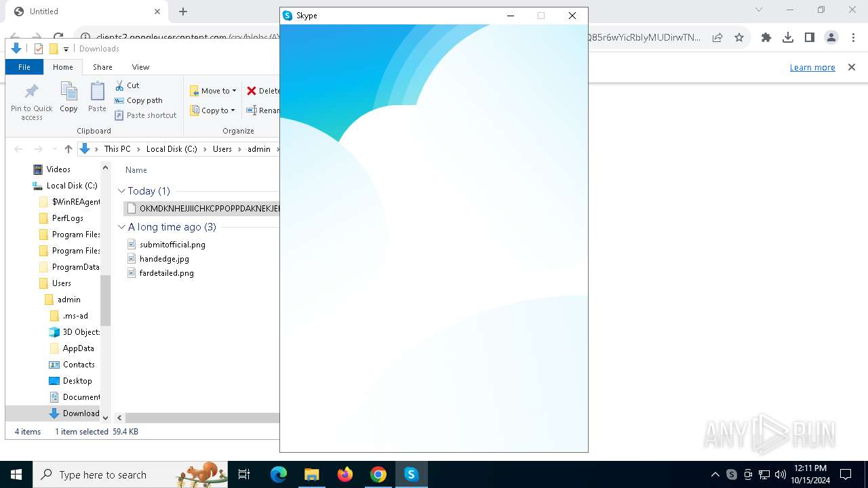
Task: Open Chrome downloads icon
Action: [x=788, y=38]
